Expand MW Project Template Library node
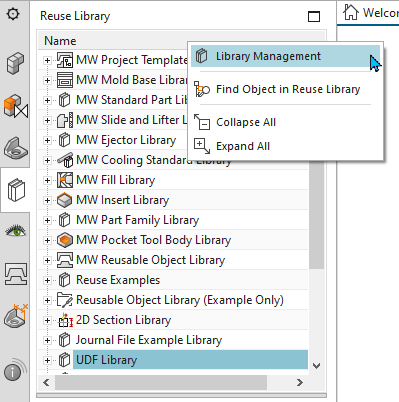Viewport: 399px width, 402px height. coord(47,60)
